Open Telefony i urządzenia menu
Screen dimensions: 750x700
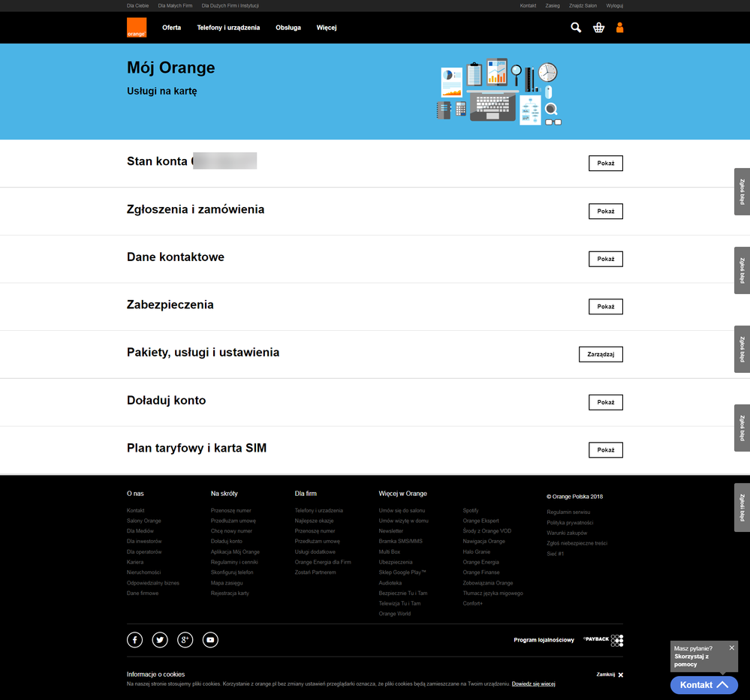click(x=228, y=28)
